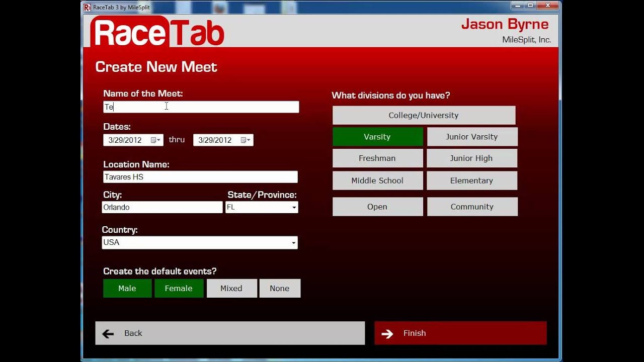
Task: Close the RaceTab window
Action: [547, 5]
